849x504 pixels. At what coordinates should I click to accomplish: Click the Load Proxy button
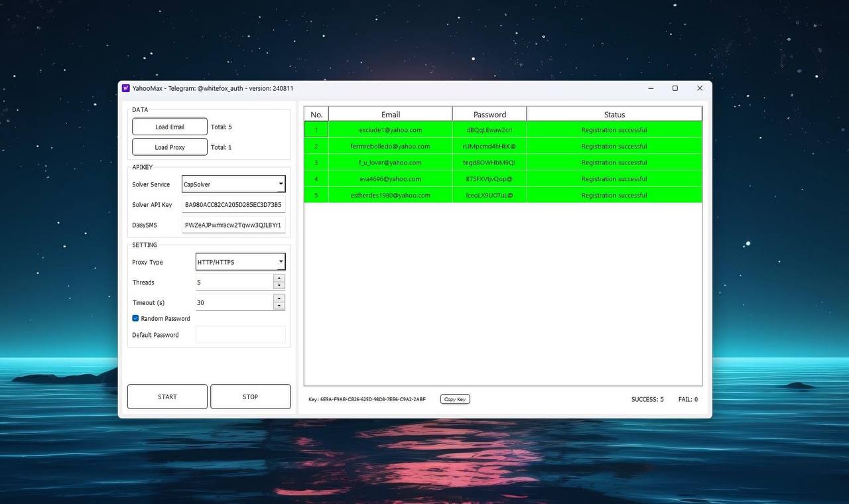click(x=170, y=147)
